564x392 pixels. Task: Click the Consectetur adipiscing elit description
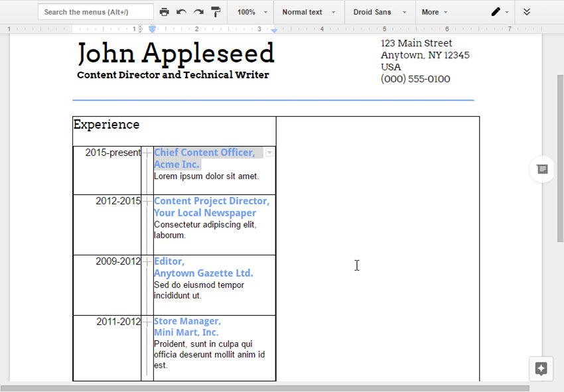click(205, 229)
